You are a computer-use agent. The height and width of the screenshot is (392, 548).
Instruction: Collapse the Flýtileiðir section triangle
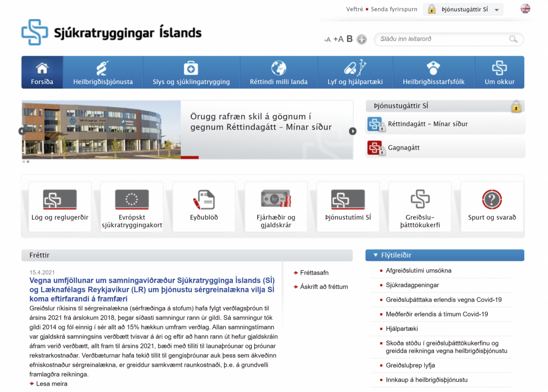(x=376, y=255)
